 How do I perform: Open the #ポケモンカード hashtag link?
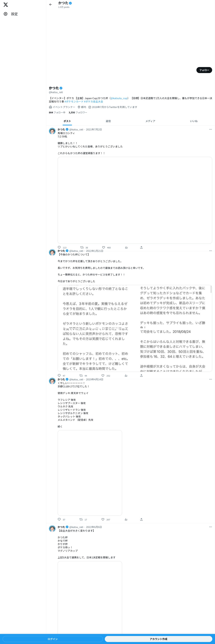pos(74,101)
